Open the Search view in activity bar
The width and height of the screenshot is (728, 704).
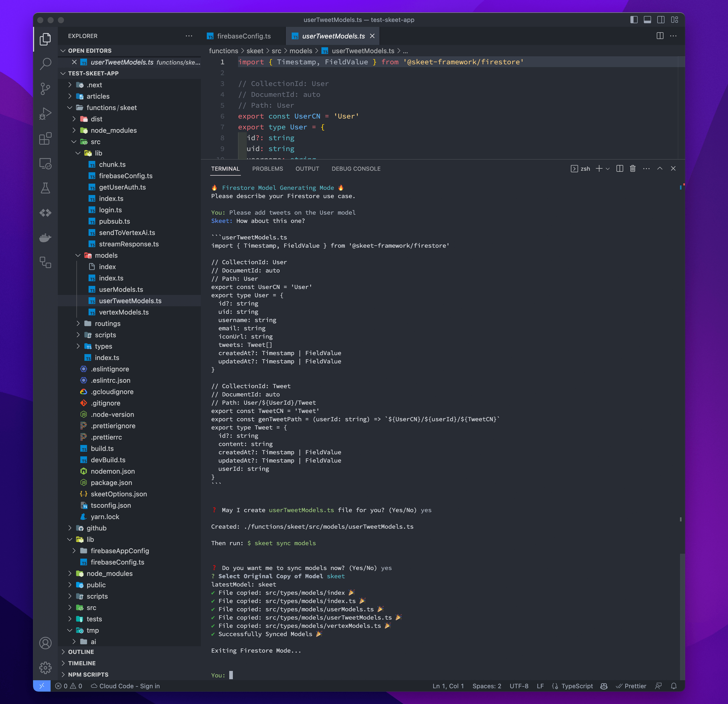45,64
